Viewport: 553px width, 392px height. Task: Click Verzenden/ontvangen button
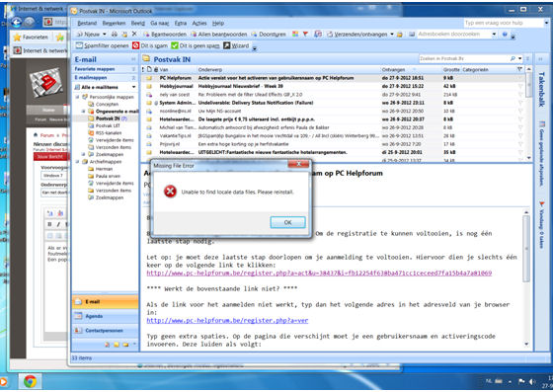tap(357, 35)
